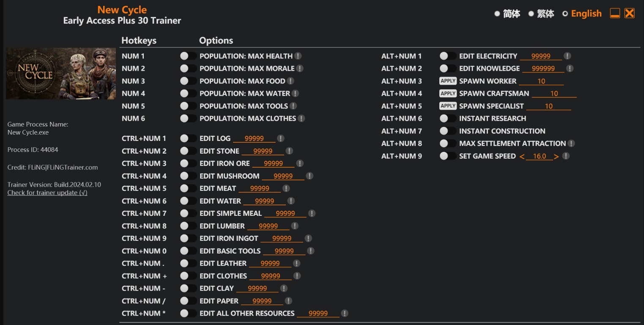This screenshot has width=644, height=325.
Task: Click the info icon beside Edit Electricity
Action: tap(567, 56)
